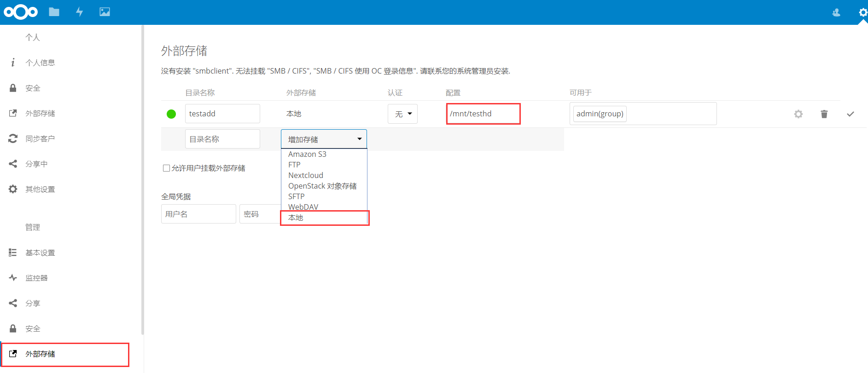This screenshot has height=373, width=868.
Task: Click the 认证 column header
Action: pos(395,92)
